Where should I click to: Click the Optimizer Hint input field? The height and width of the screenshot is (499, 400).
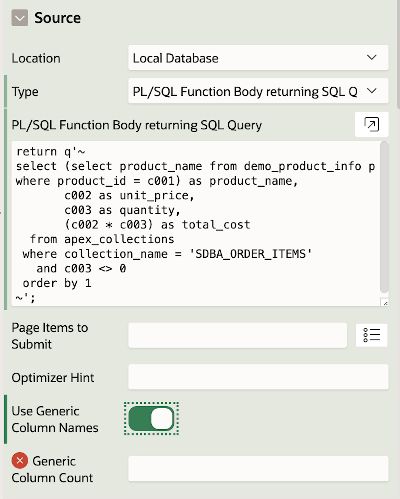click(x=258, y=377)
